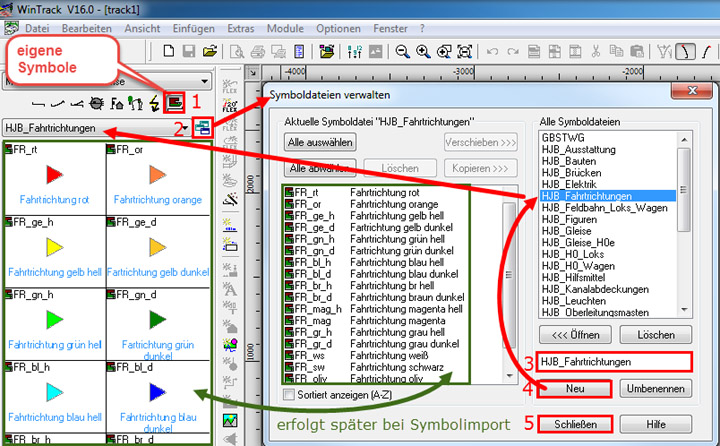Click the Verschieben >>> button

coord(481,142)
